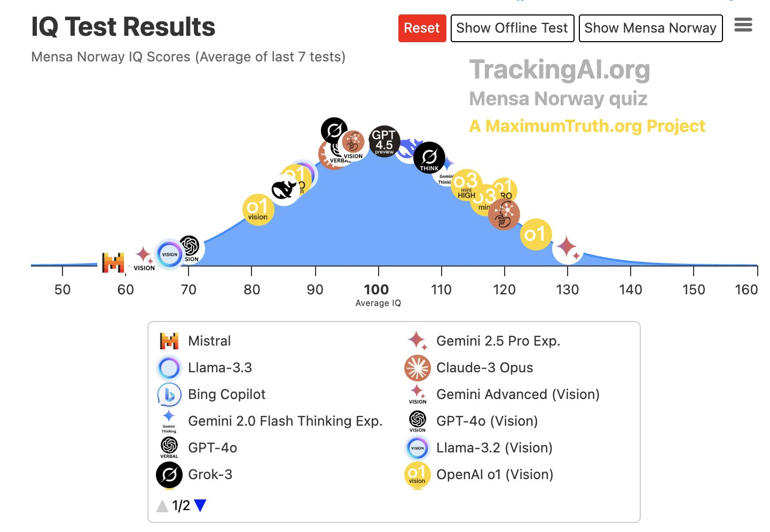The image size is (770, 532).
Task: Click the Grok THINK marker on chart
Action: [x=429, y=158]
